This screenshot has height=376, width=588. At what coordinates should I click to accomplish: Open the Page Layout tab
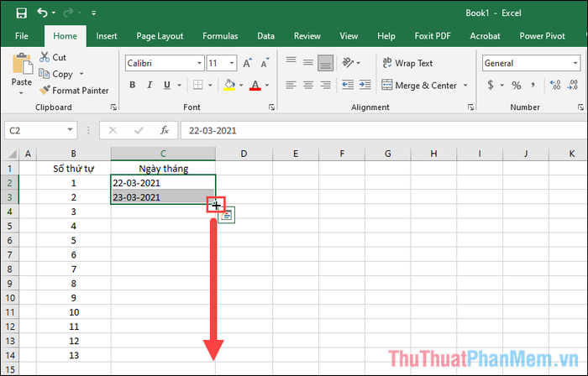click(160, 36)
